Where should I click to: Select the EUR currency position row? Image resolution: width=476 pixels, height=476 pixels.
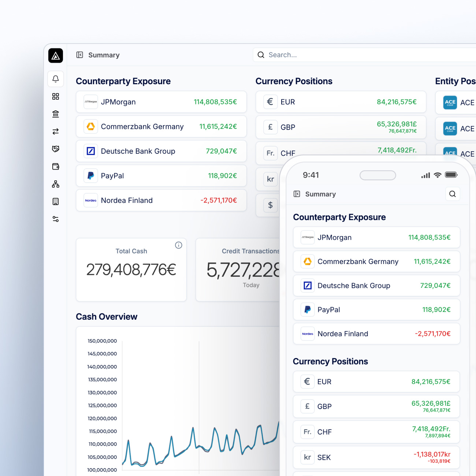(341, 102)
